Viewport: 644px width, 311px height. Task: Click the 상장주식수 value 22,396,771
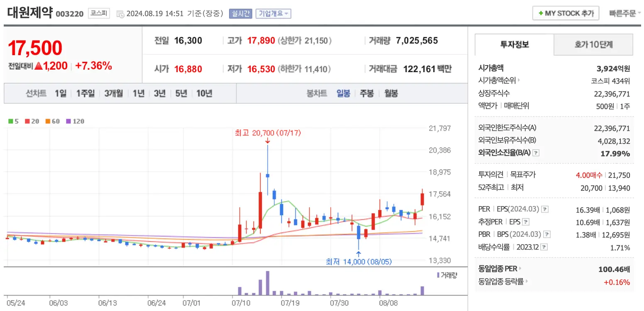point(612,94)
